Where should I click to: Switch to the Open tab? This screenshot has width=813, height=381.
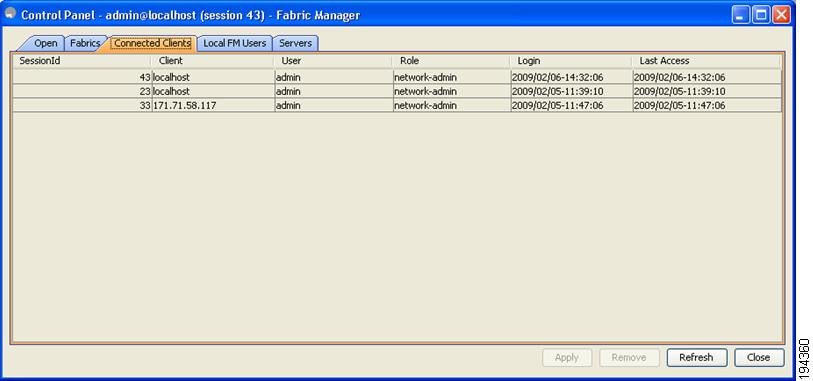pyautogui.click(x=45, y=44)
